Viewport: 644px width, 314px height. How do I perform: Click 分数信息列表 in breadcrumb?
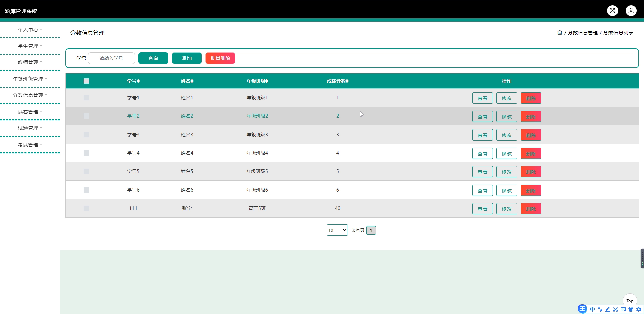tap(618, 33)
